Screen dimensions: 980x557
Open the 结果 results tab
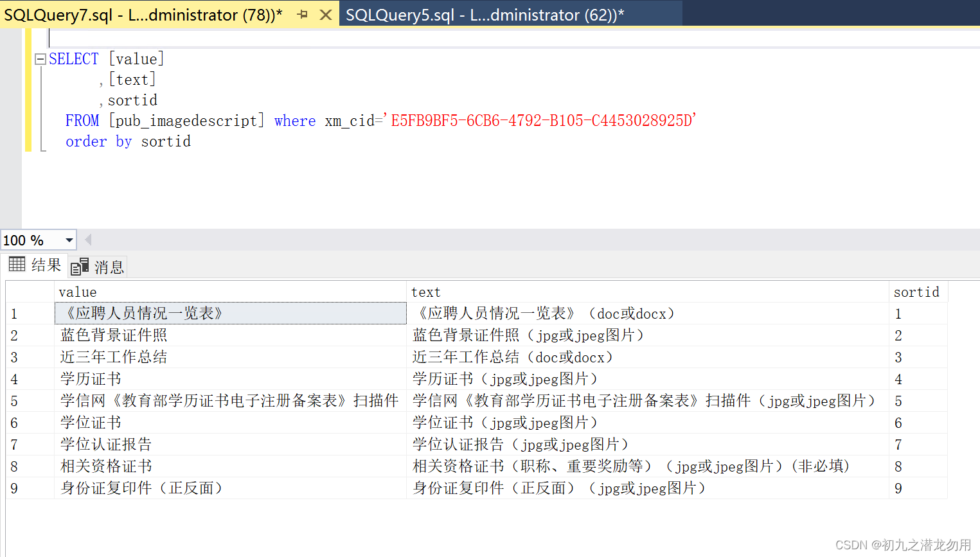35,265
